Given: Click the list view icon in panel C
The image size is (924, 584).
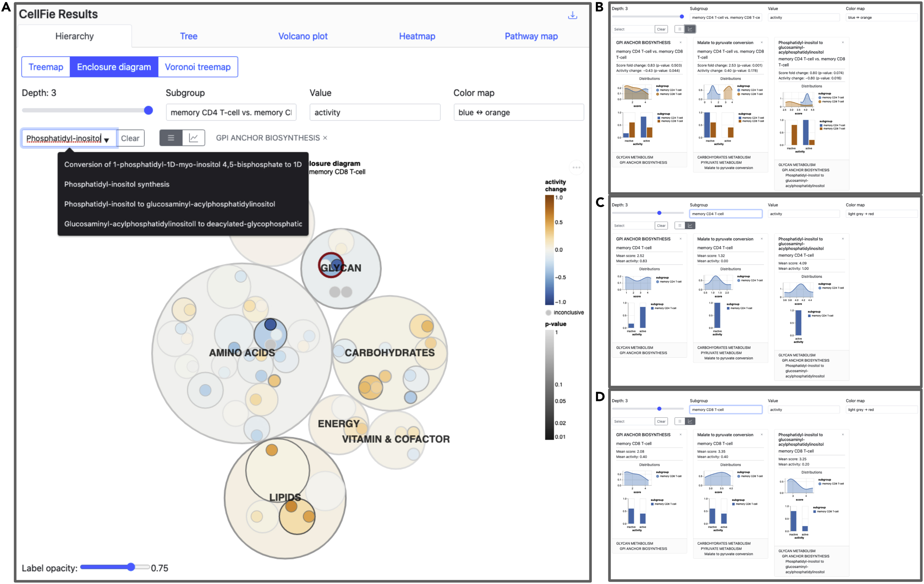Looking at the screenshot, I should tap(680, 226).
